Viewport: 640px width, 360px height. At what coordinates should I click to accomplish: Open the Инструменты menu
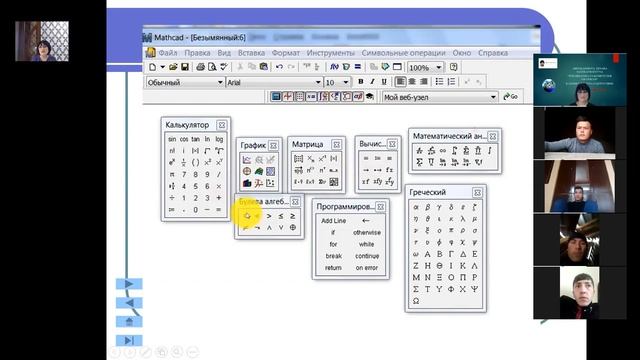pyautogui.click(x=331, y=53)
